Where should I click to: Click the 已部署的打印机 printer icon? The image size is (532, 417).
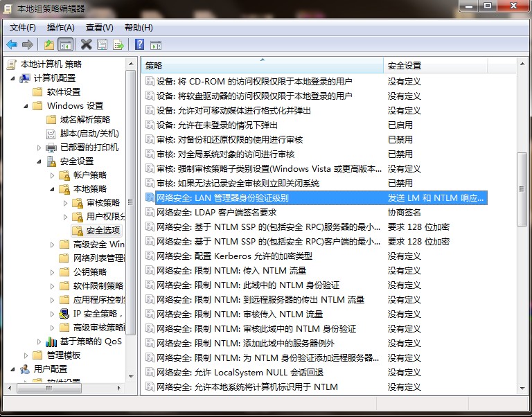(x=51, y=148)
